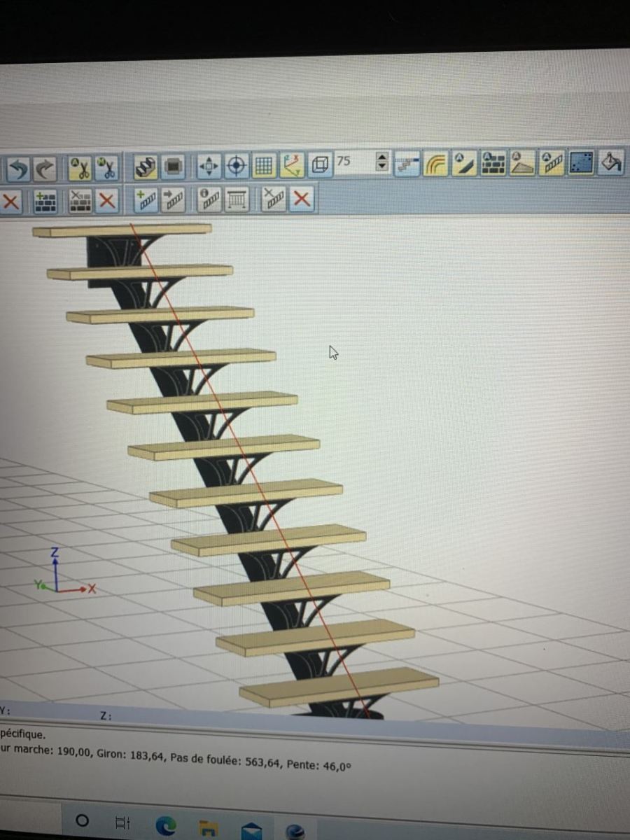Screen dimensions: 630x840
Task: Select the second scissors cut tool
Action: (x=106, y=168)
